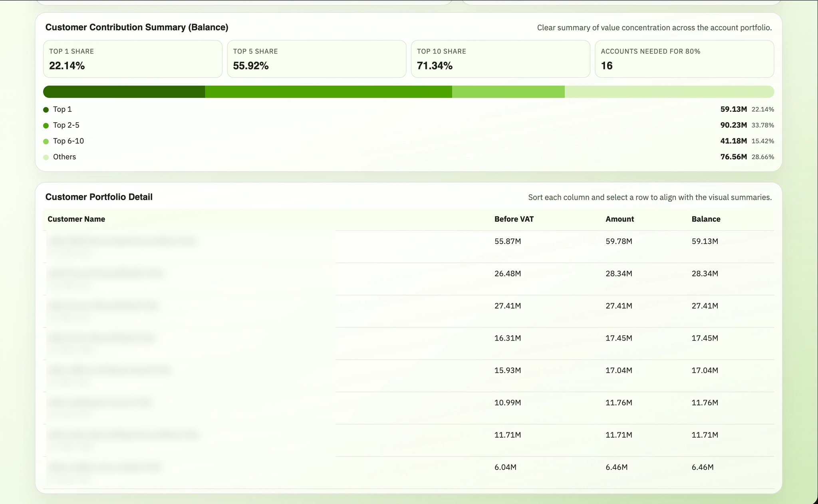Click the 10.99M Before VAT cell
This screenshot has width=818, height=504.
(x=508, y=403)
